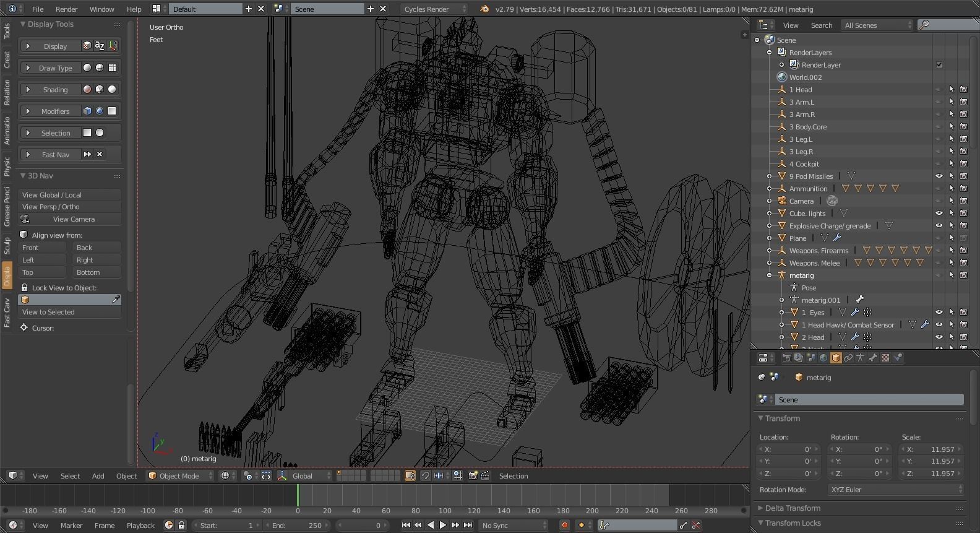
Task: Open the XYZ Euler rotation mode dropdown
Action: coord(896,489)
